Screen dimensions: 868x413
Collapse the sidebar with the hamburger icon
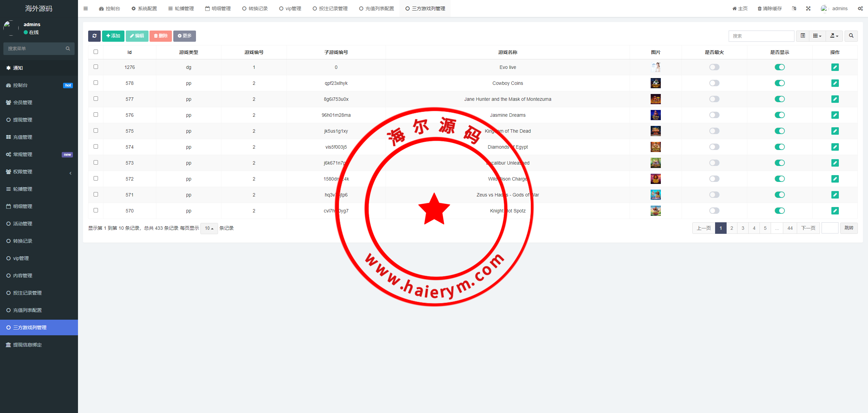pos(85,8)
